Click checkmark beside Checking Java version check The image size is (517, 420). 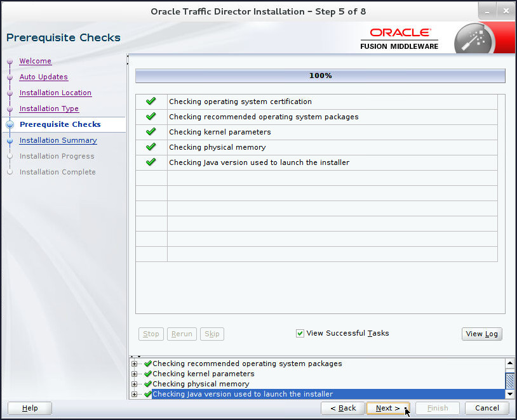151,162
